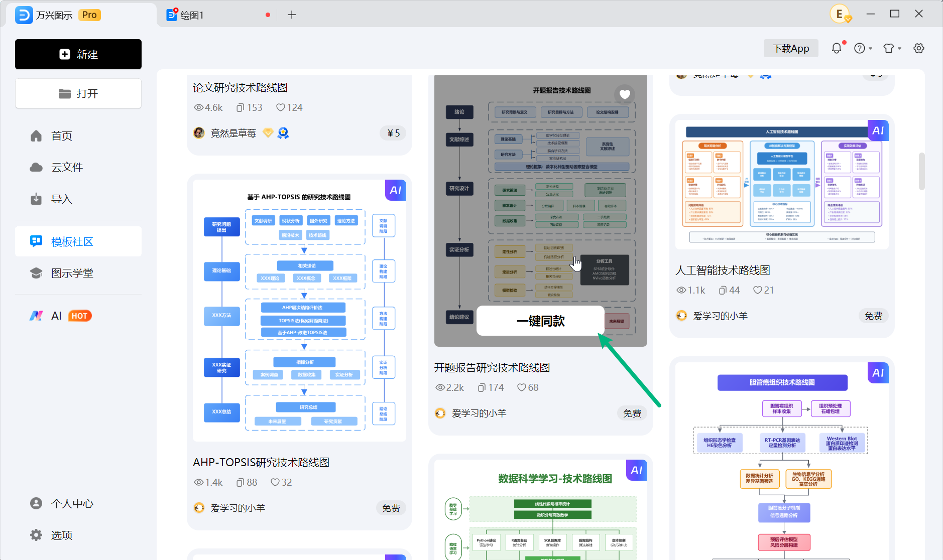Click the ¥5 price tag

coord(394,133)
